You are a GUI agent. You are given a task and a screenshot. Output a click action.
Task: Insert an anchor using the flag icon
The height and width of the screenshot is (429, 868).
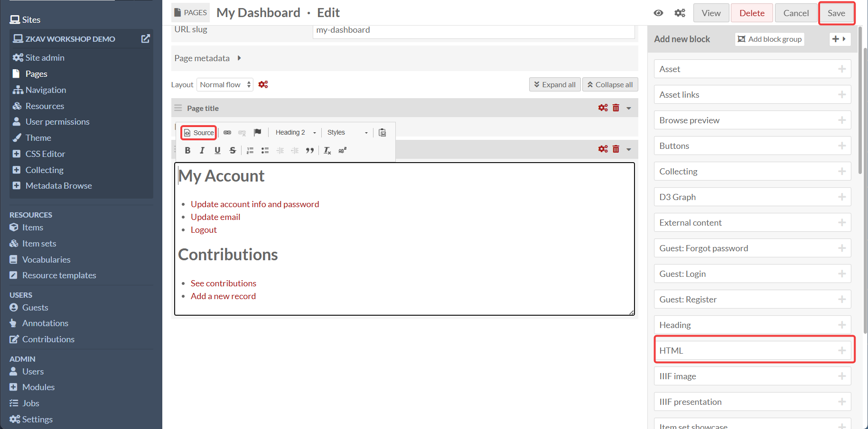click(257, 133)
